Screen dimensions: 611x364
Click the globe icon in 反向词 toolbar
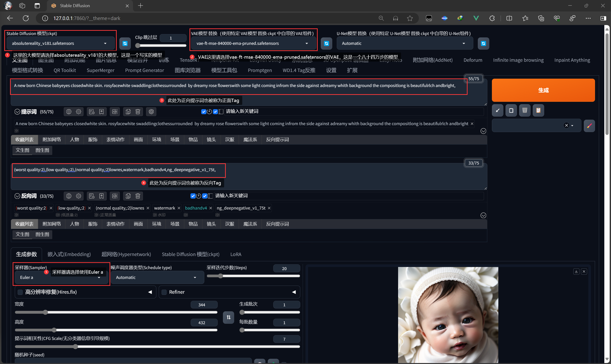tap(69, 196)
